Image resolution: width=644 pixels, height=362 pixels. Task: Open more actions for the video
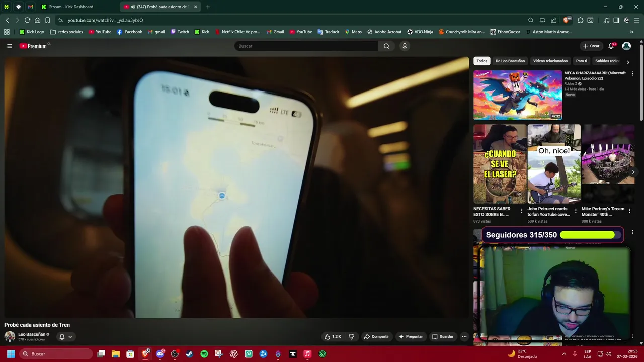(x=464, y=337)
